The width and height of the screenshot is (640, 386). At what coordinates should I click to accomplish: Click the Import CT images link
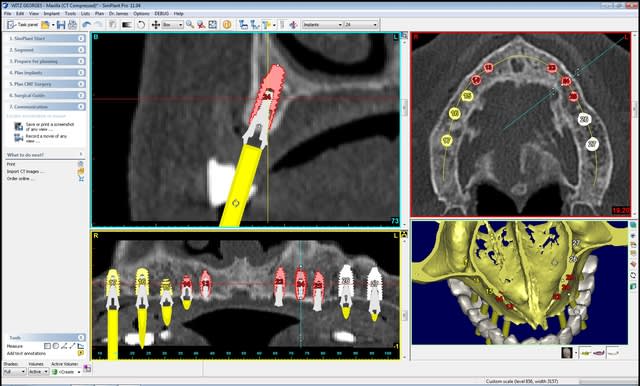tap(25, 171)
